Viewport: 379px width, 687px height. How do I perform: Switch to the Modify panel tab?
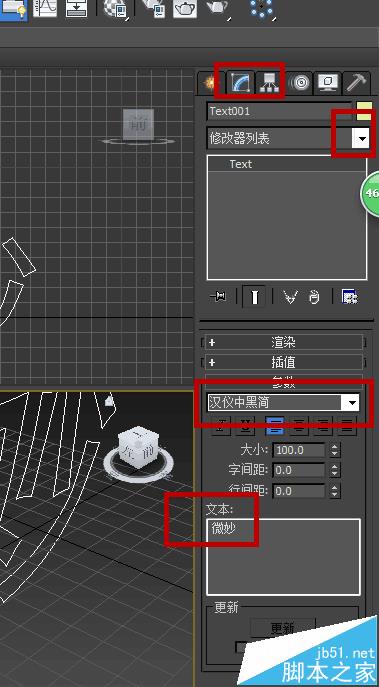click(x=241, y=83)
